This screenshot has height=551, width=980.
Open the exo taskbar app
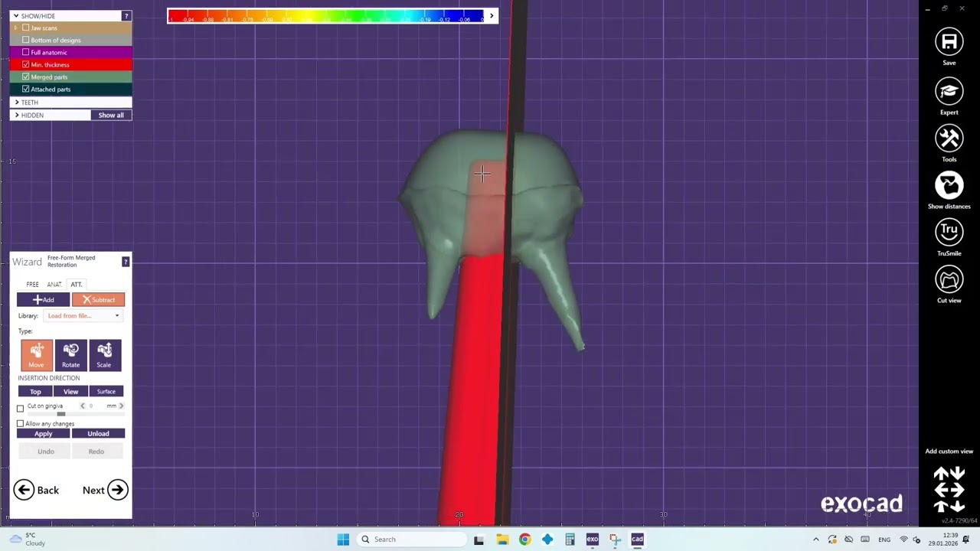tap(592, 540)
